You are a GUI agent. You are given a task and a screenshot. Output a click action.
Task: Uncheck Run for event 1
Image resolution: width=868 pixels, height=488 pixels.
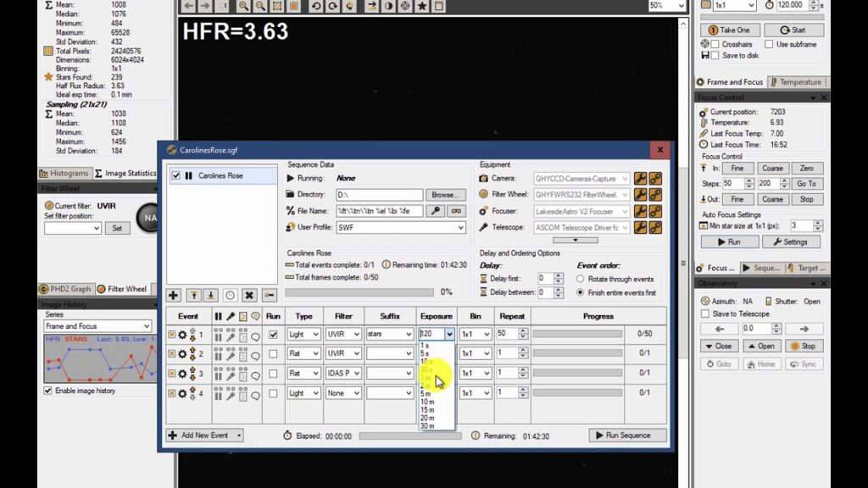coord(273,334)
